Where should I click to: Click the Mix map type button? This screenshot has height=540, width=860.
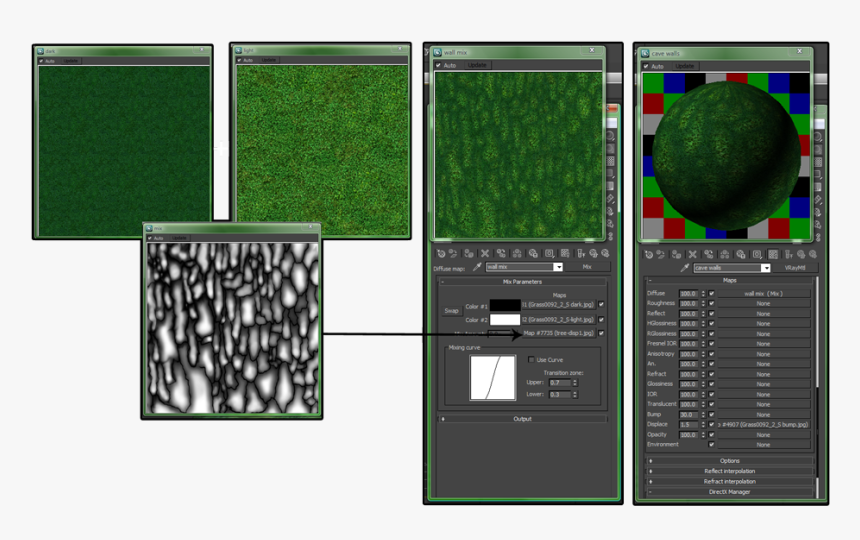pos(587,267)
